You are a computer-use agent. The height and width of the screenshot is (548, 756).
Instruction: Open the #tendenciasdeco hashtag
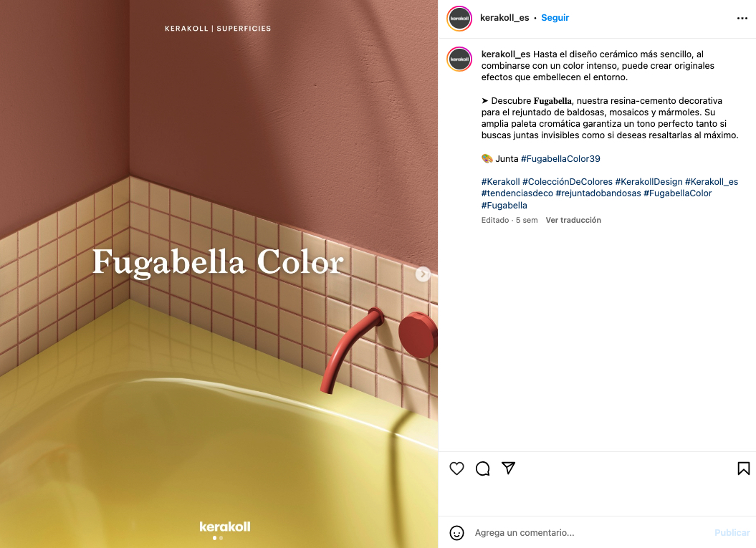[517, 193]
